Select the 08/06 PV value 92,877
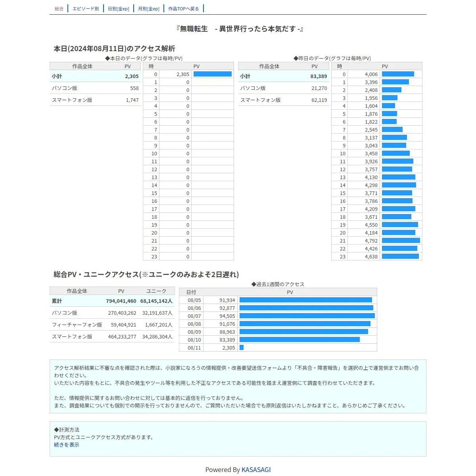The width and height of the screenshot is (476, 476). pos(227,308)
